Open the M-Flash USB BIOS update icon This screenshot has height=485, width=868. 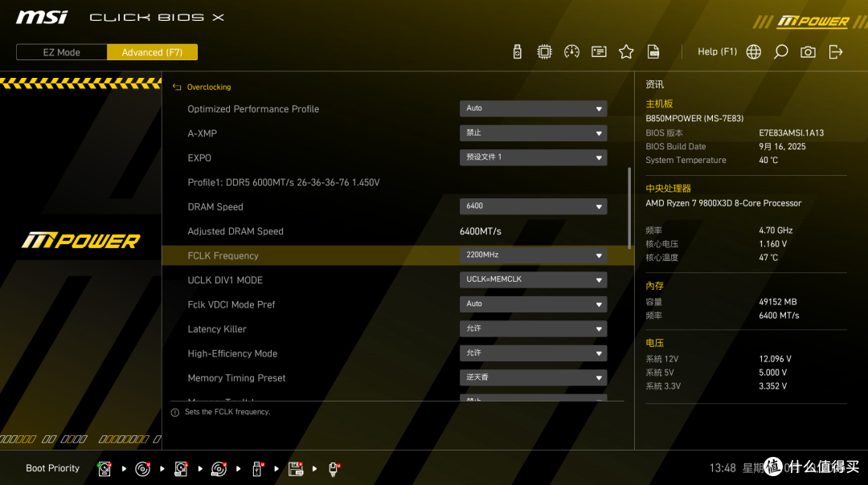click(x=517, y=52)
